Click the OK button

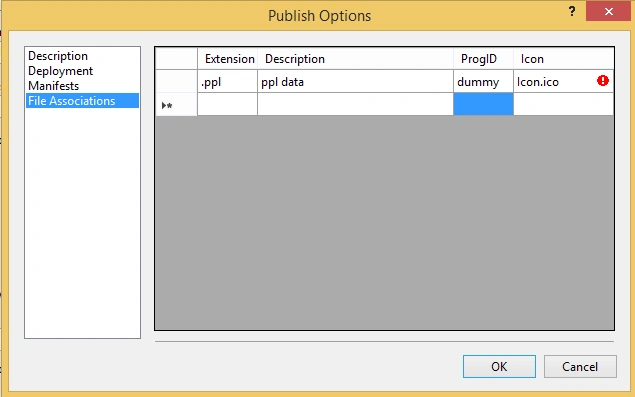pyautogui.click(x=499, y=367)
